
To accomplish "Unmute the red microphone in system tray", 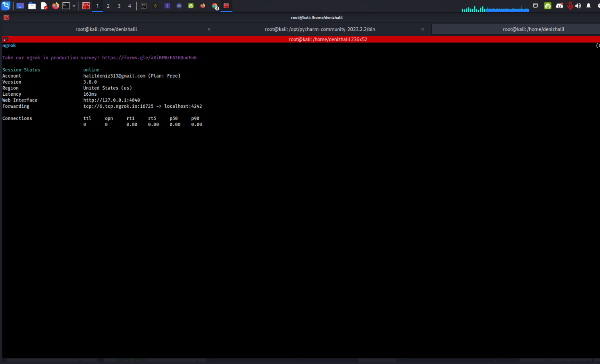I will pos(570,5).
